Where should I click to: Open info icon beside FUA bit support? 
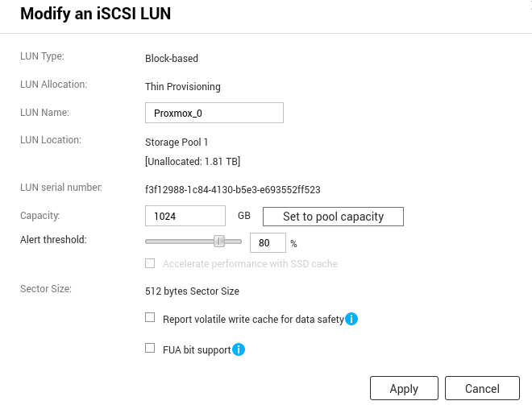click(239, 349)
